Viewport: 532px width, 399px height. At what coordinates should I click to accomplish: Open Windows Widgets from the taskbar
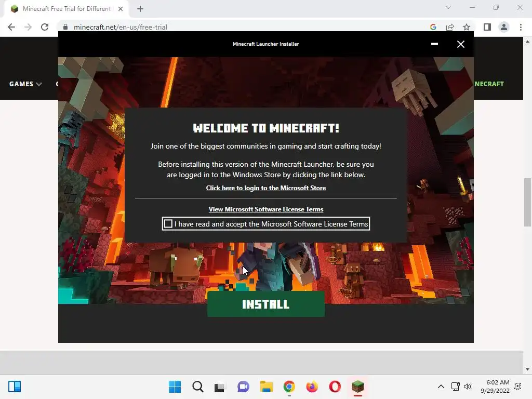pyautogui.click(x=15, y=387)
